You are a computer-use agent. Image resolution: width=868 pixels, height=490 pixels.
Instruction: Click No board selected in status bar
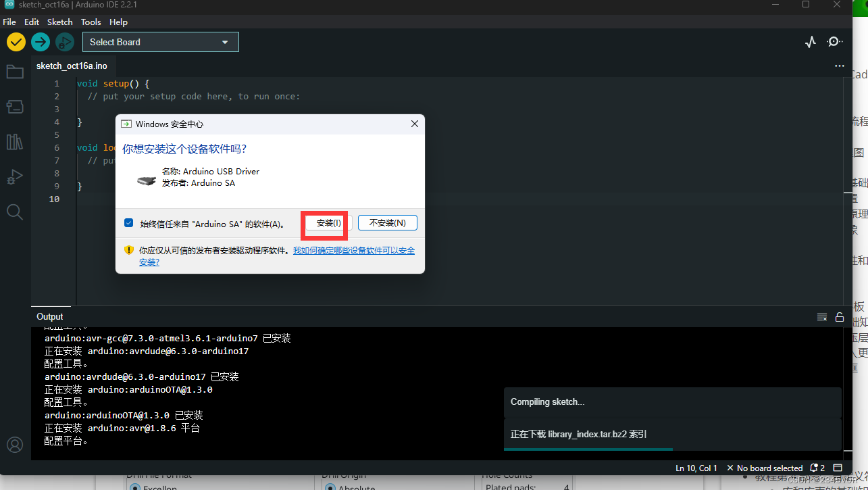click(x=765, y=468)
